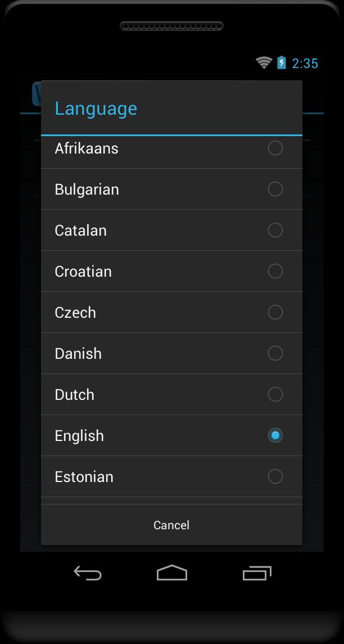Viewport: 344px width, 644px height.
Task: Tap the Dutch language row
Action: (141, 394)
